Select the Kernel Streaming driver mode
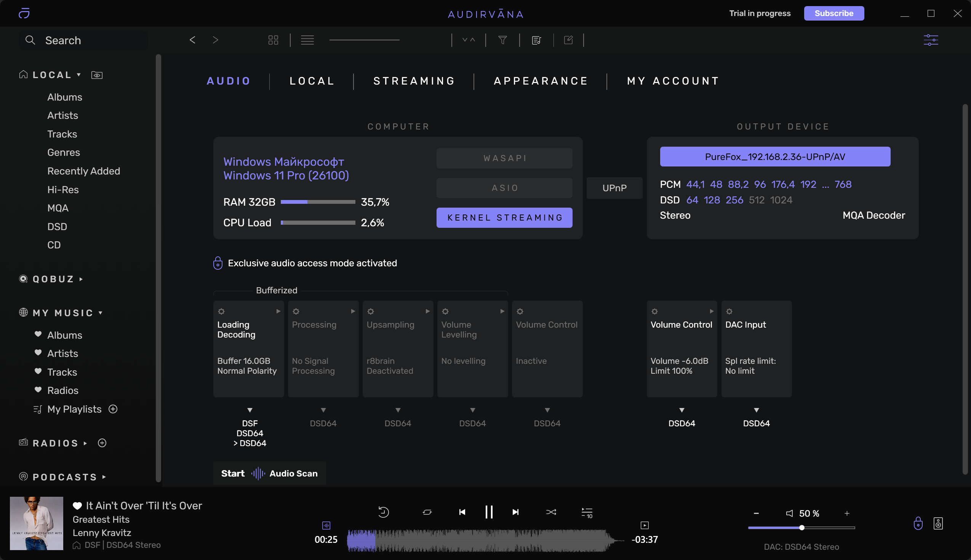This screenshot has width=971, height=560. pos(504,217)
